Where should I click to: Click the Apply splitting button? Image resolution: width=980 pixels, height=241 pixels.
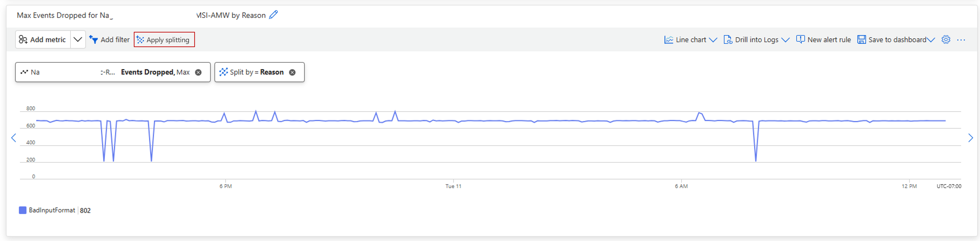(x=164, y=40)
